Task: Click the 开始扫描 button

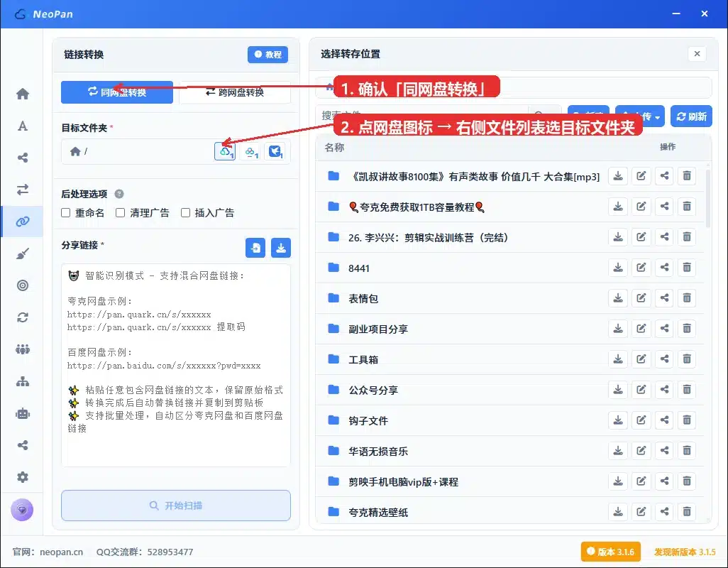Action: pos(176,506)
